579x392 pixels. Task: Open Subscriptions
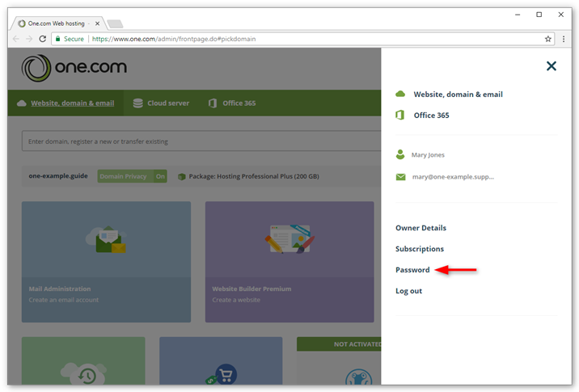pyautogui.click(x=420, y=249)
